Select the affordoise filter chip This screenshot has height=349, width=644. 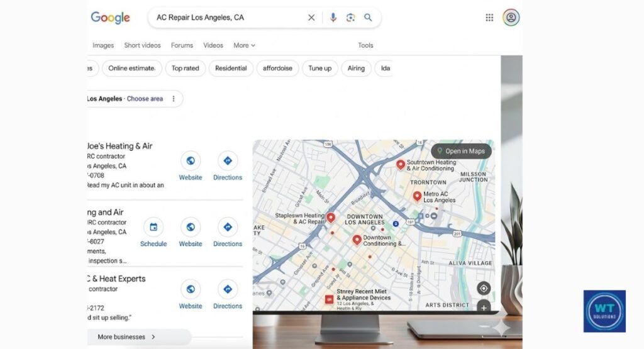pyautogui.click(x=277, y=68)
